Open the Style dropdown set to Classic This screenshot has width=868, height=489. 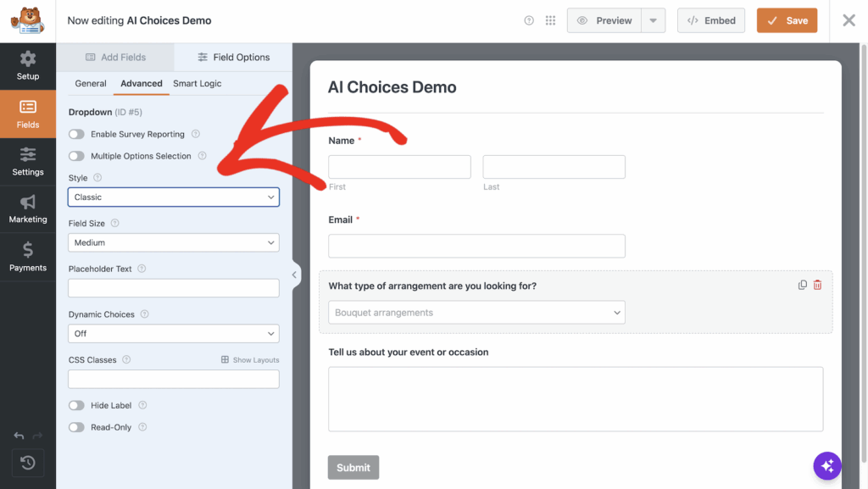pos(174,197)
